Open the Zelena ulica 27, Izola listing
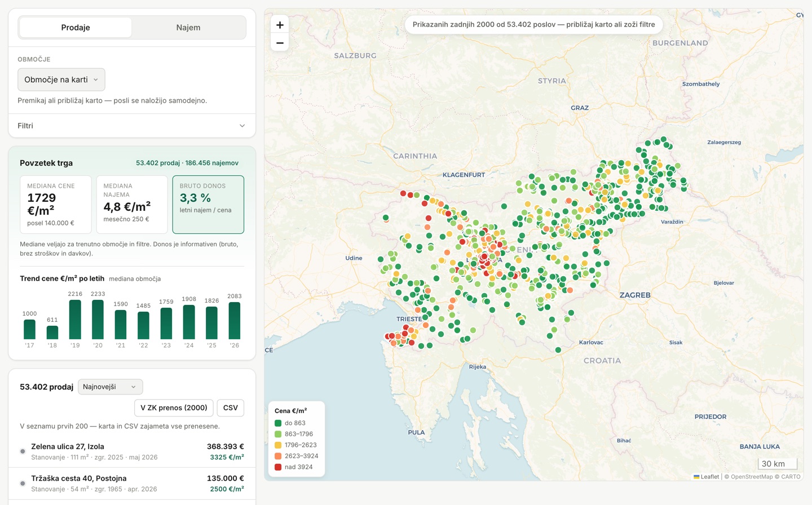This screenshot has width=812, height=505. (132, 451)
